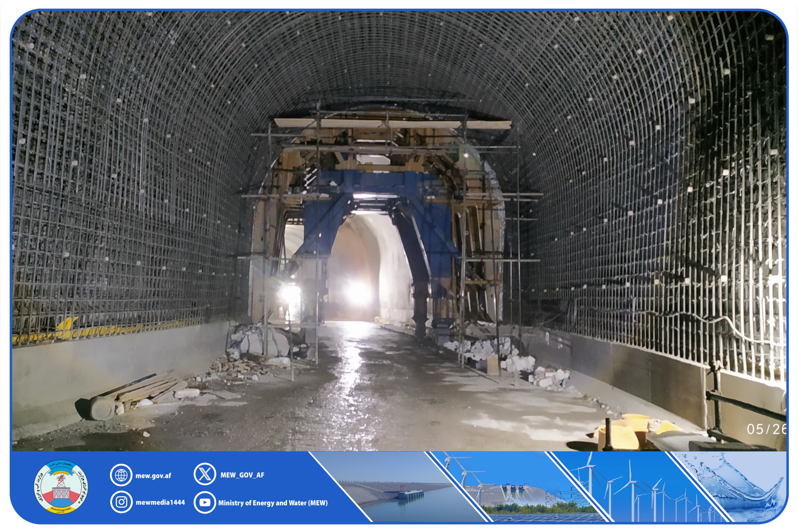Click the stacked wooden boards on tunnel floor
The image size is (798, 532).
click(142, 390)
